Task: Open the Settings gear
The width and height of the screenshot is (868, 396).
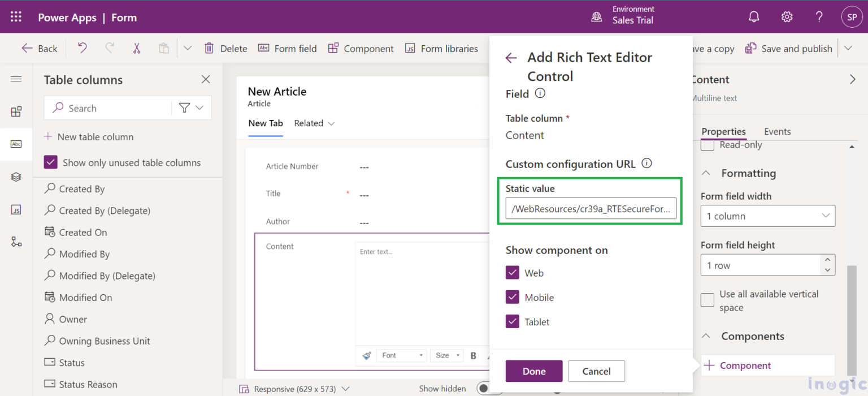Action: pyautogui.click(x=787, y=16)
